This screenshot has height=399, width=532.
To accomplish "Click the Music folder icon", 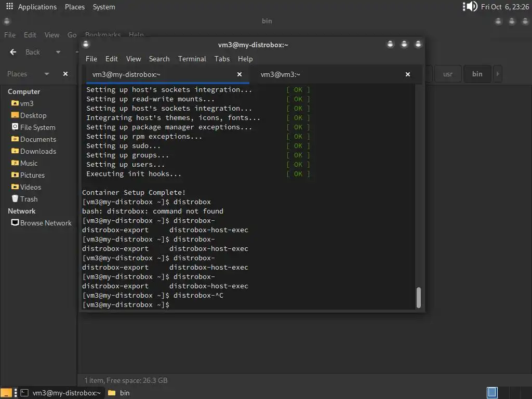I will pos(15,163).
